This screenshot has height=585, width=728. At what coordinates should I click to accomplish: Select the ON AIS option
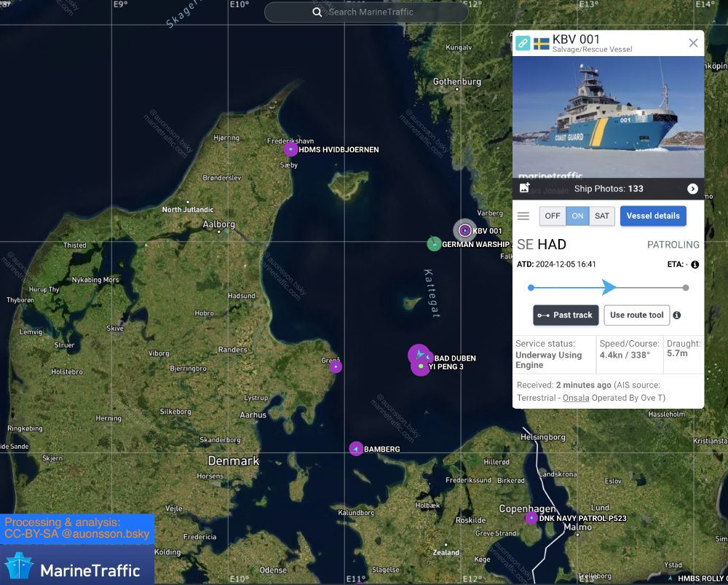click(x=577, y=216)
